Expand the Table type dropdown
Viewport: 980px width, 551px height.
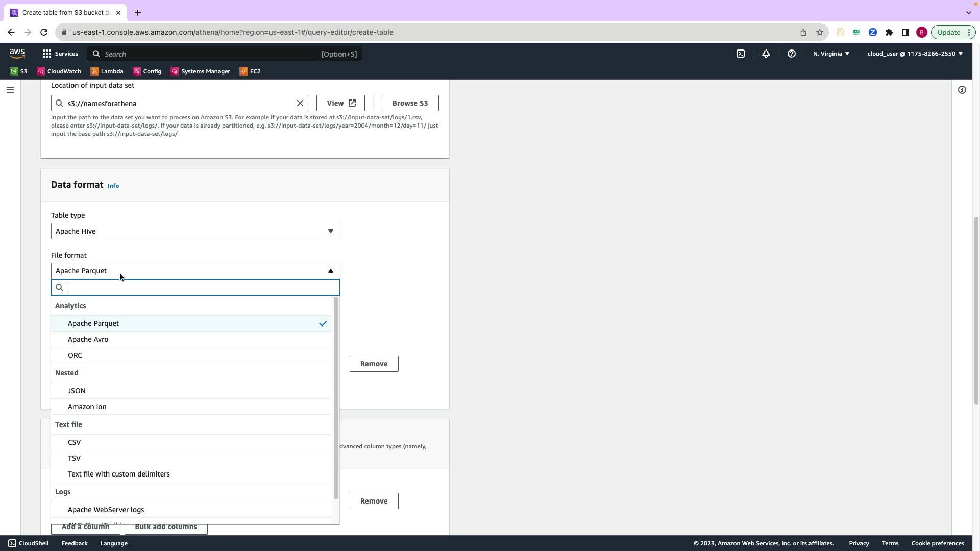(195, 231)
